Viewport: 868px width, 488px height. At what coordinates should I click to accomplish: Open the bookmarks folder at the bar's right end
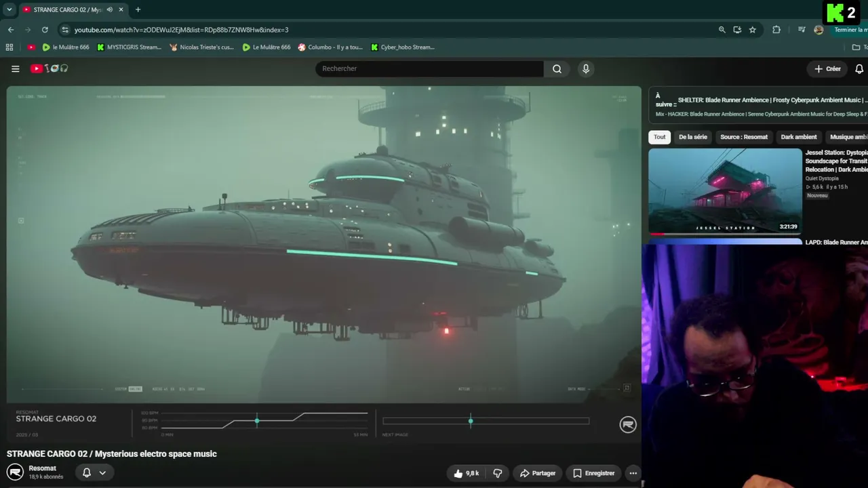pyautogui.click(x=859, y=47)
